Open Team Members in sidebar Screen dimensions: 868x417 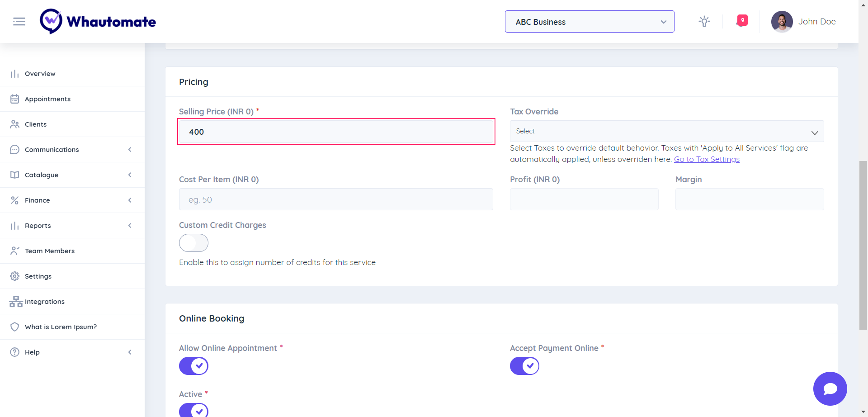click(x=50, y=251)
